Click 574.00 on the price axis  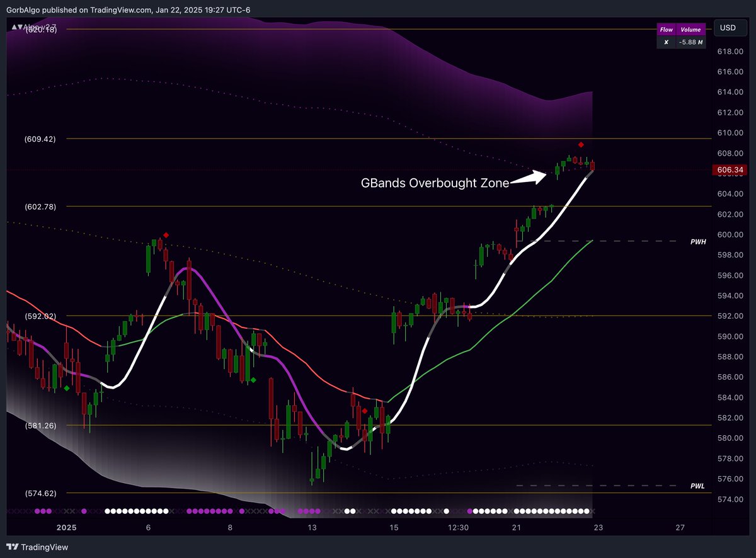click(x=731, y=499)
